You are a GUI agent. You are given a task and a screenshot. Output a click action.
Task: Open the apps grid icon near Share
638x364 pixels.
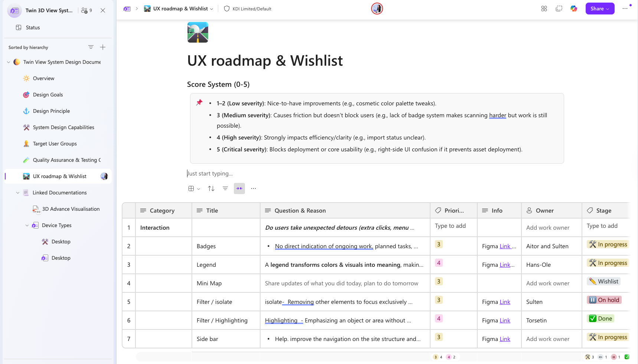pyautogui.click(x=544, y=9)
